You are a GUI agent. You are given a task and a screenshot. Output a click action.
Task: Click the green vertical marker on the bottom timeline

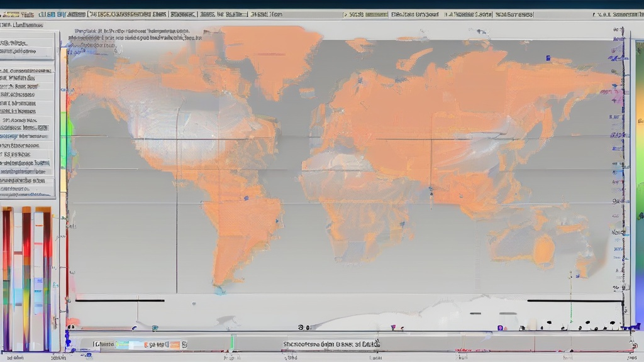tap(231, 343)
